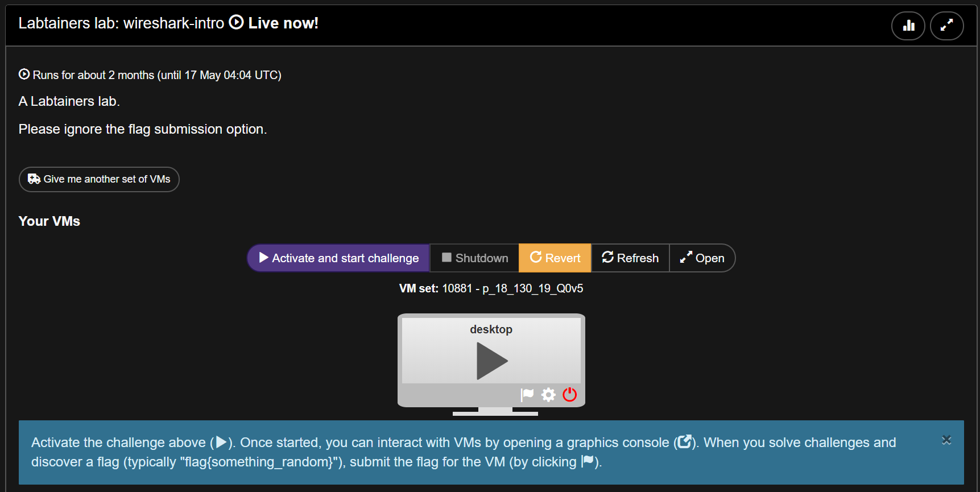Open the challenge statistics bar chart icon
The width and height of the screenshot is (980, 492).
908,26
